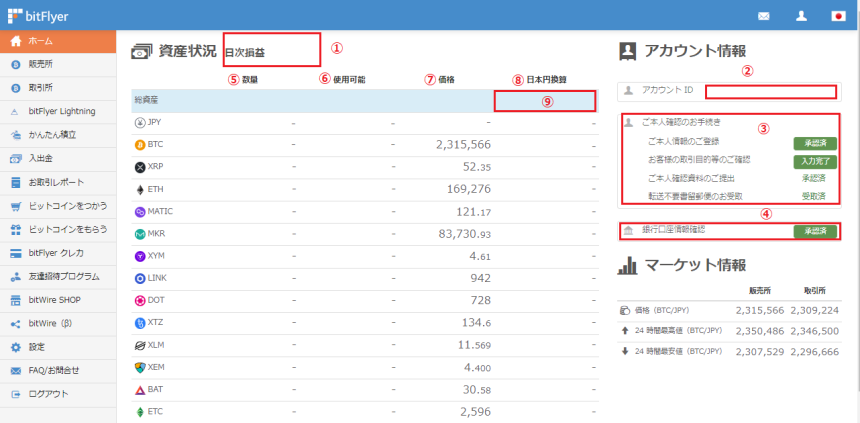The image size is (860, 423).
Task: Click the DOT coin icon
Action: click(140, 301)
